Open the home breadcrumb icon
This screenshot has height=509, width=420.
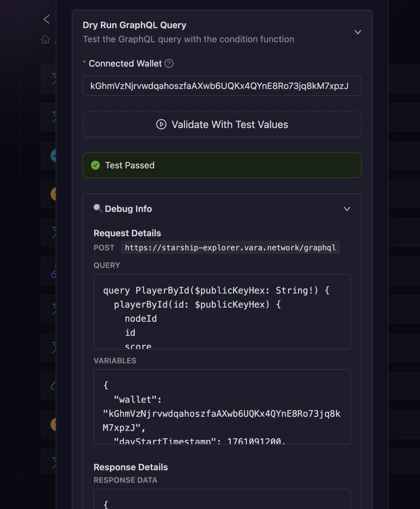pyautogui.click(x=45, y=39)
